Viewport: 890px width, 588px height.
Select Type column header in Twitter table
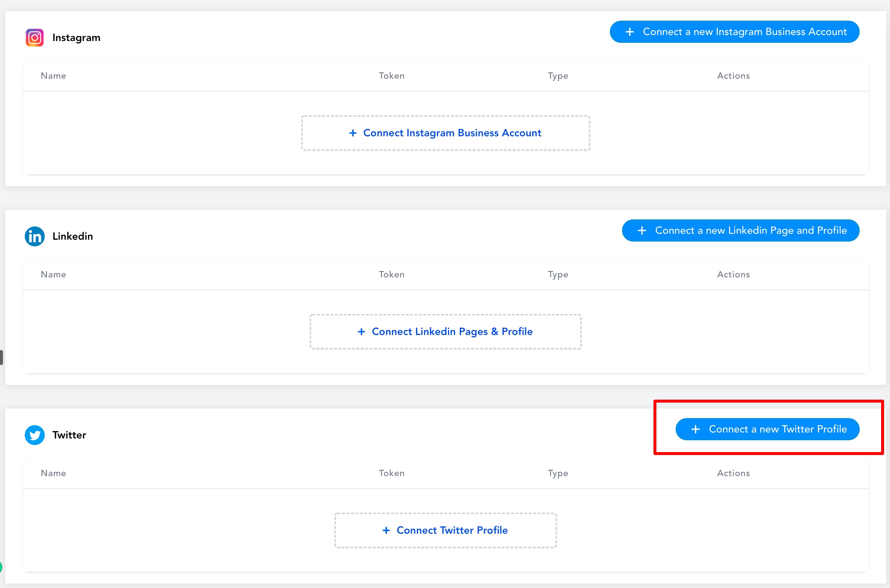click(x=558, y=473)
